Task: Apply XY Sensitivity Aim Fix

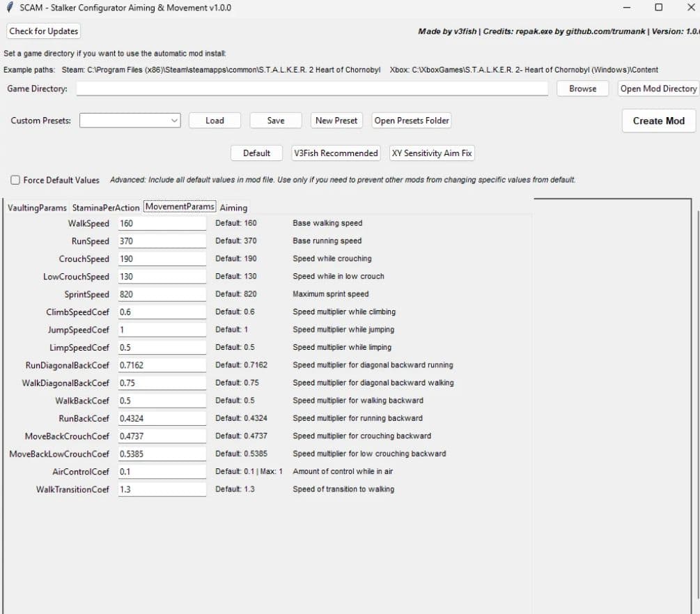Action: tap(432, 153)
